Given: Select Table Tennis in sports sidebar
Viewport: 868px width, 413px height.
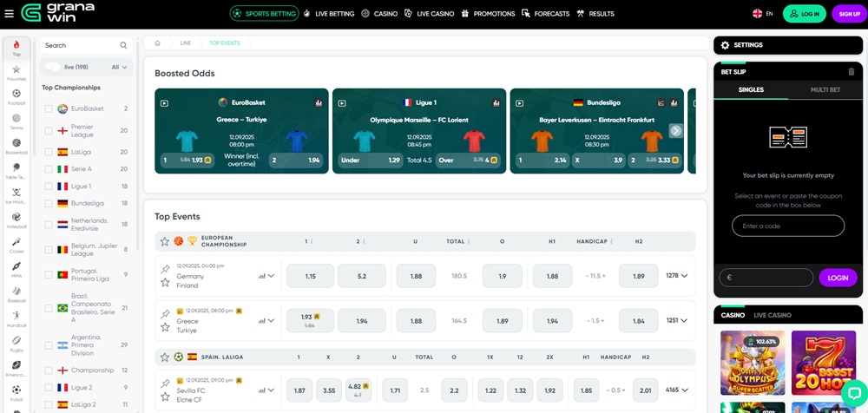Looking at the screenshot, I should [16, 171].
